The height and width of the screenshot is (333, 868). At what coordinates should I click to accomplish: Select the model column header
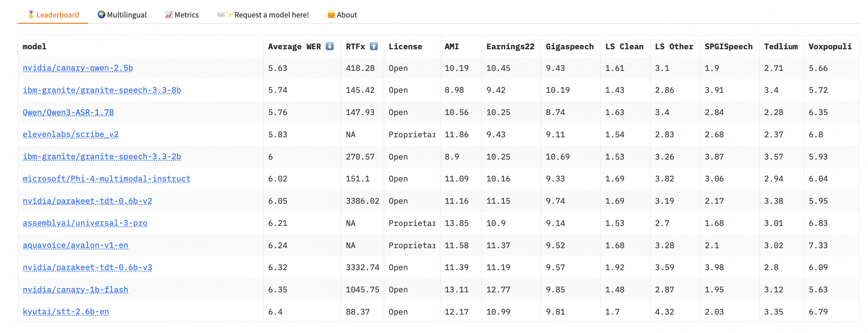35,47
